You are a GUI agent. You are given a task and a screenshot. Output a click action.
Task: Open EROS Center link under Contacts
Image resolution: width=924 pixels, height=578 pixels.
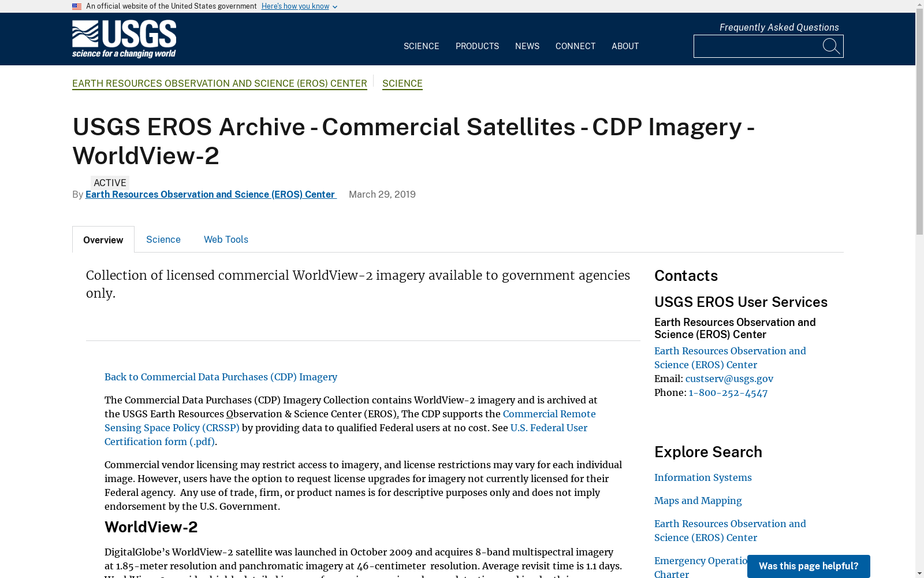(730, 358)
